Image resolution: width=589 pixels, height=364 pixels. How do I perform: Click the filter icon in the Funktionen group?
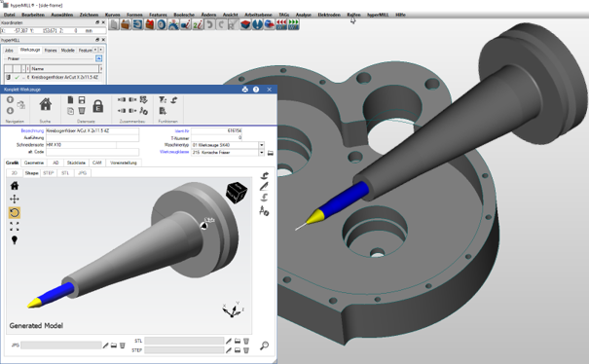click(163, 99)
